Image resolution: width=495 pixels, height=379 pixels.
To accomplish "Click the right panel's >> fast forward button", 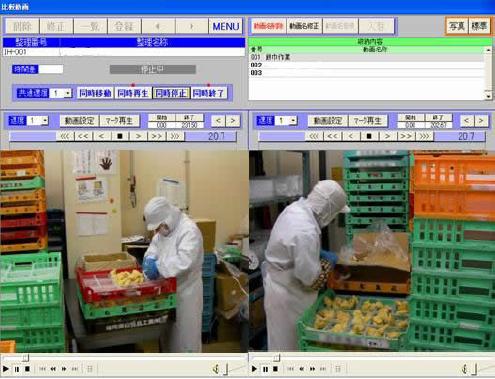I will (406, 136).
